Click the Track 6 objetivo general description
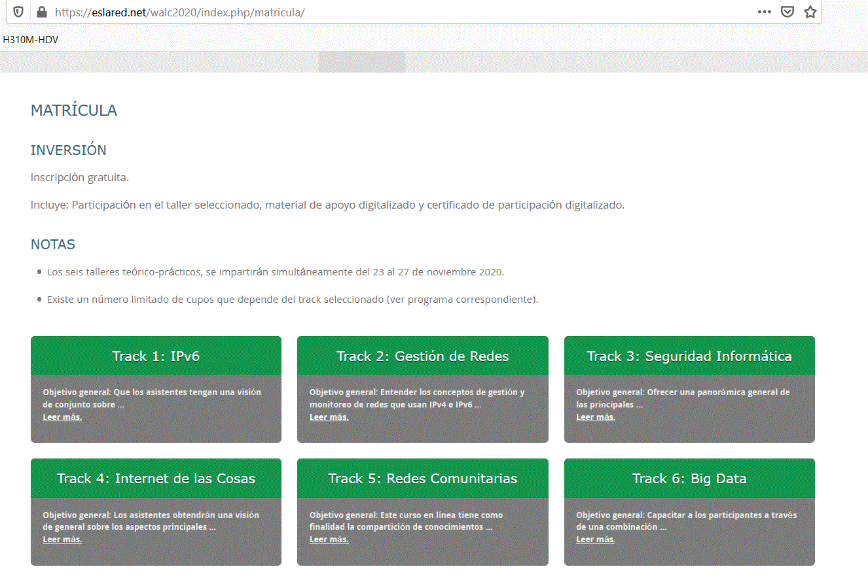This screenshot has width=868, height=588. click(687, 521)
